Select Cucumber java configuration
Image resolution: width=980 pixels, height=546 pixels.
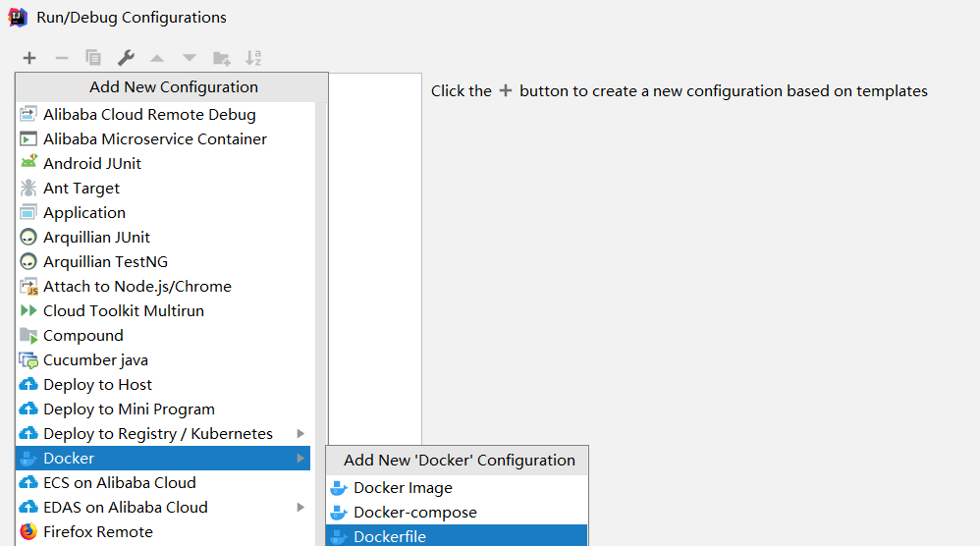[x=163, y=359]
